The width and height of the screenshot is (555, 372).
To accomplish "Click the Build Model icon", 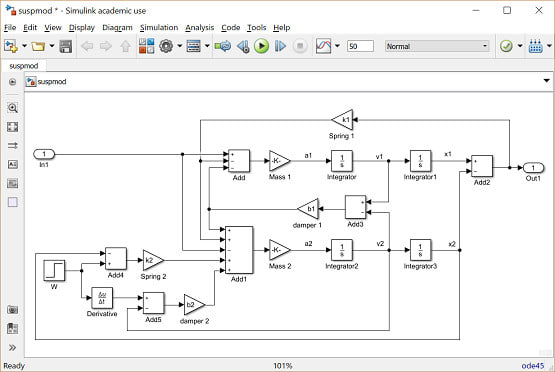I will tap(535, 46).
